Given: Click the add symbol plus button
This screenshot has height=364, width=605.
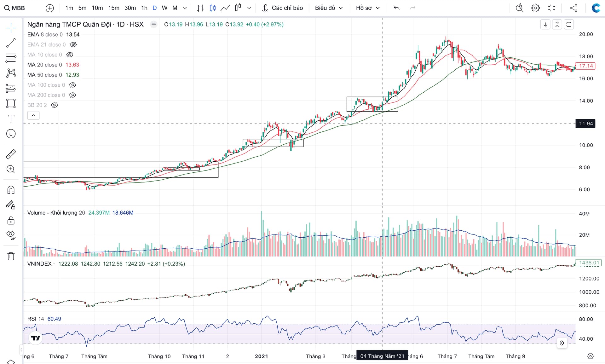Looking at the screenshot, I should (50, 8).
